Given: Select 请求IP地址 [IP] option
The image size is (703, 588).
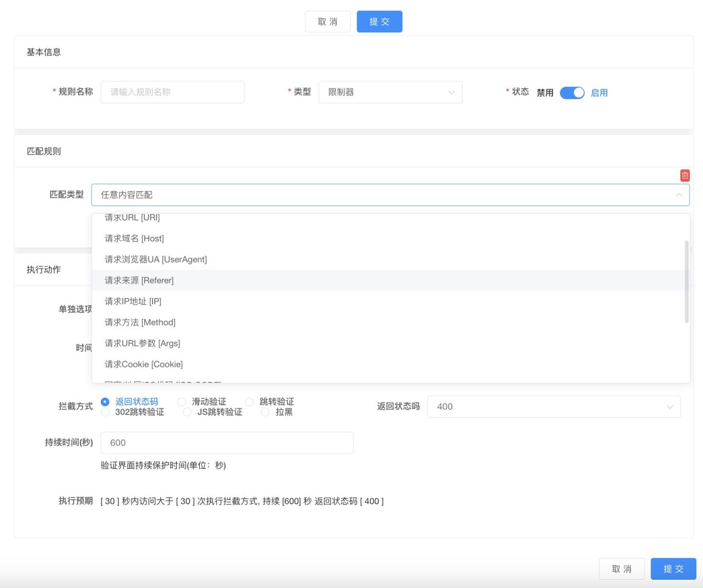Looking at the screenshot, I should [133, 302].
